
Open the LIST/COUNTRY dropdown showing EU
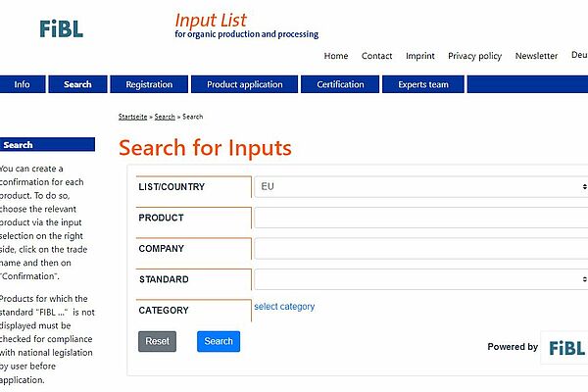(421, 187)
